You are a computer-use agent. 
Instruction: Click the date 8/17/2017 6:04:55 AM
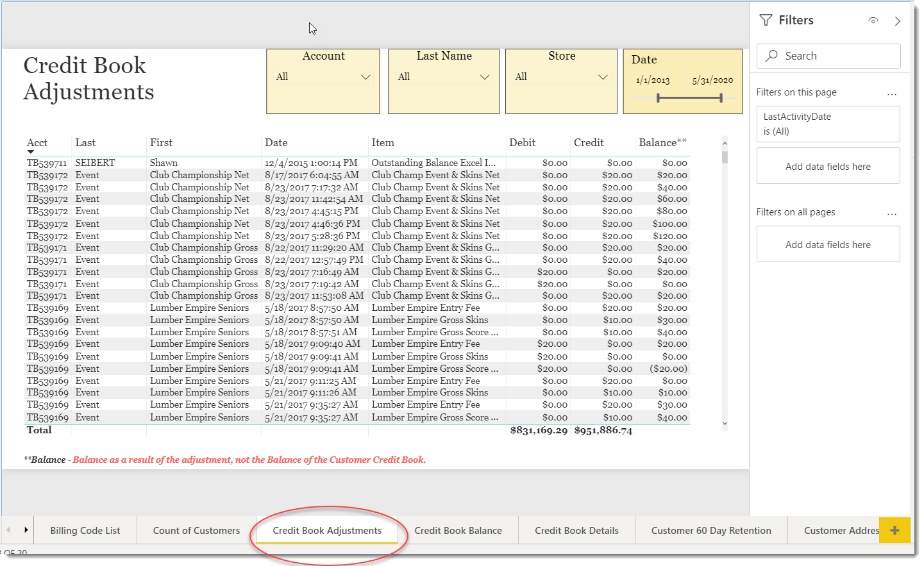(312, 175)
